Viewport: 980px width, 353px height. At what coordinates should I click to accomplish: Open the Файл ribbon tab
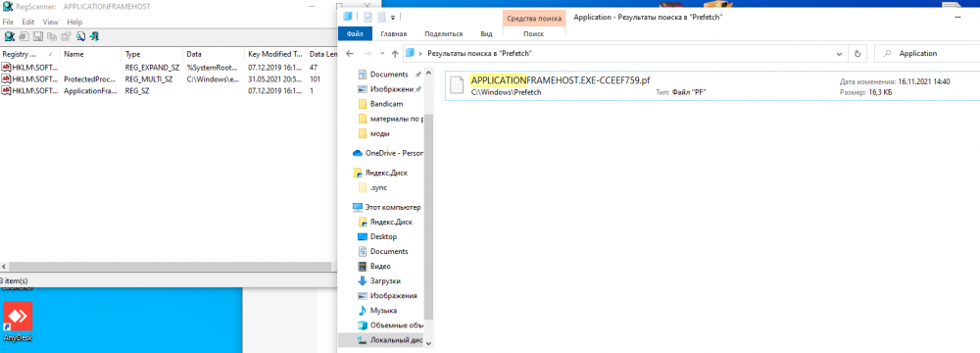click(x=355, y=33)
